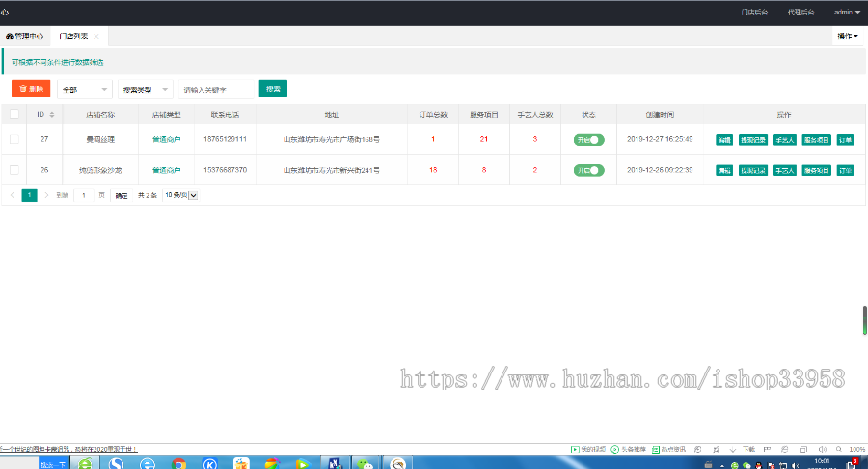Open the 搜索类型 dropdown
This screenshot has height=469, width=868.
(x=145, y=89)
